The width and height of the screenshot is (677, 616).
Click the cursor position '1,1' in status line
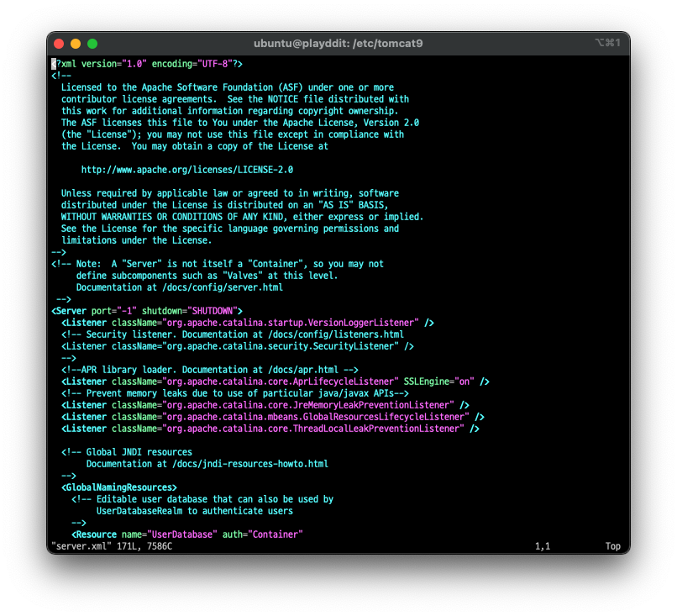pyautogui.click(x=543, y=546)
